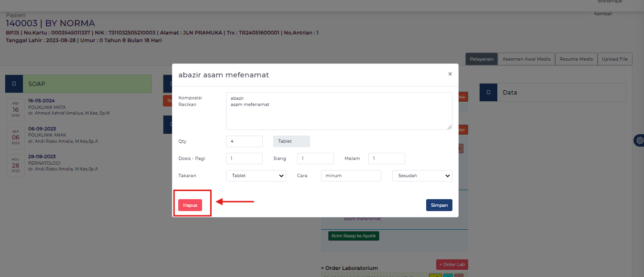This screenshot has height=277, width=644.
Task: Click the Qty input field
Action: 244,141
